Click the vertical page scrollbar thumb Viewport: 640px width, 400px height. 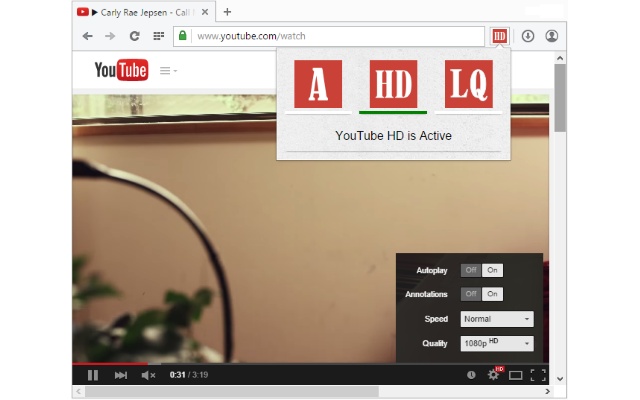point(560,98)
